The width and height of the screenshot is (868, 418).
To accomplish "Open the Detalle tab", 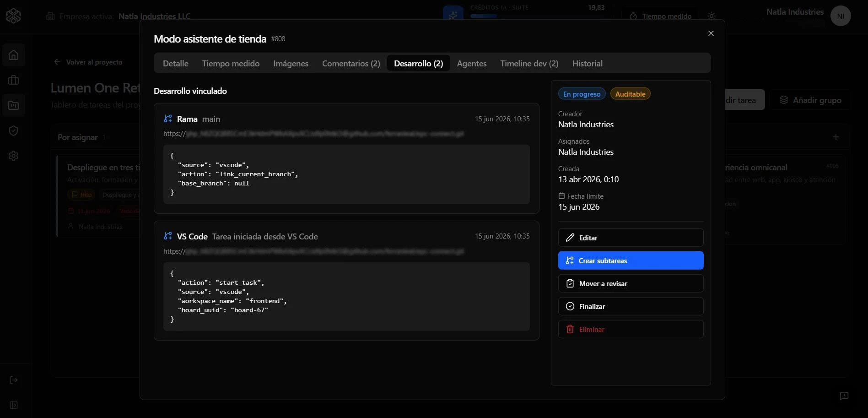I will click(x=176, y=63).
